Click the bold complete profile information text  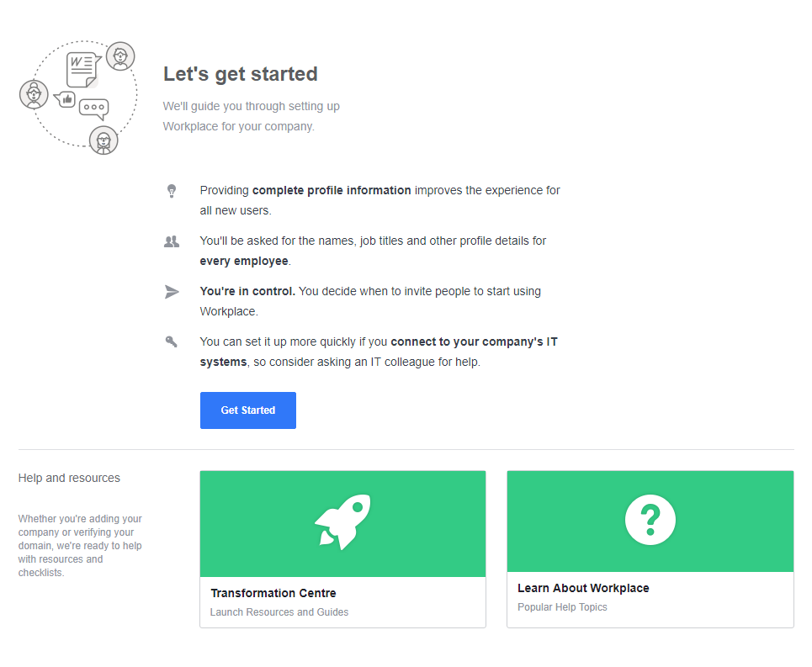[332, 190]
